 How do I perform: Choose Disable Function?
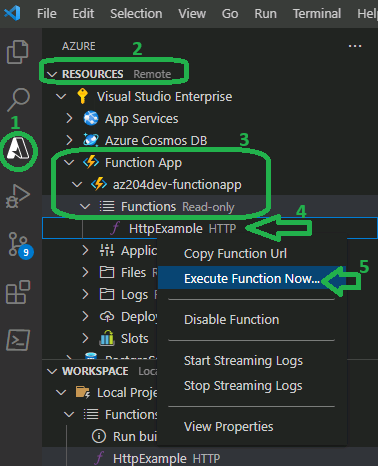click(x=252, y=320)
